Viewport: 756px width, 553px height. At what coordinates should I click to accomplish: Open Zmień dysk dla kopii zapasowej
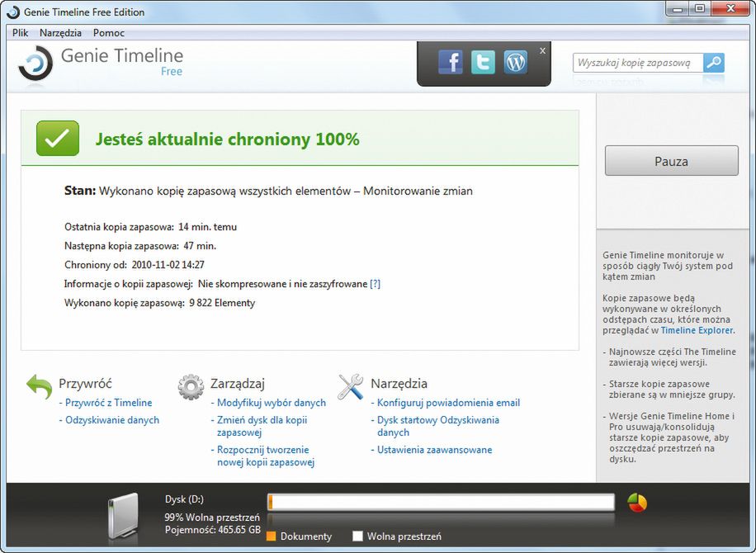coord(262,426)
